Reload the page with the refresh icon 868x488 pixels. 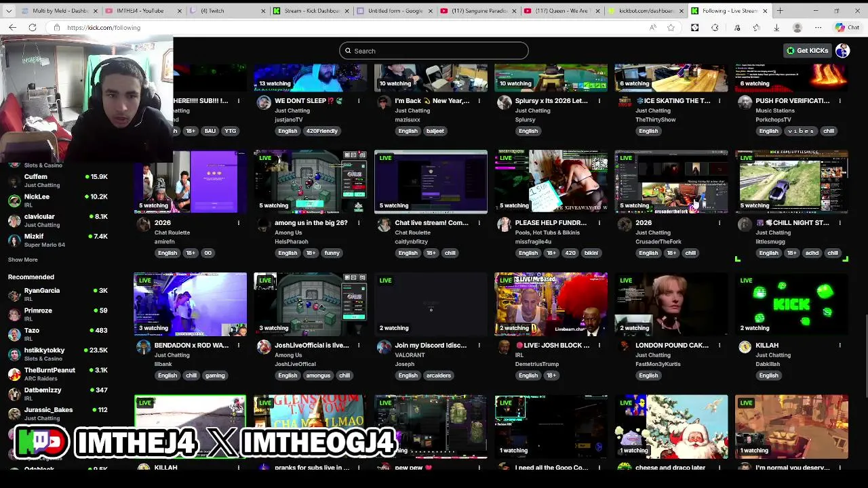click(x=33, y=28)
